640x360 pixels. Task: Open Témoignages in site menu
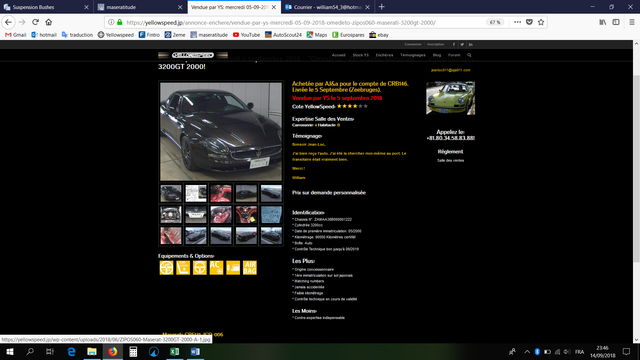click(x=413, y=55)
